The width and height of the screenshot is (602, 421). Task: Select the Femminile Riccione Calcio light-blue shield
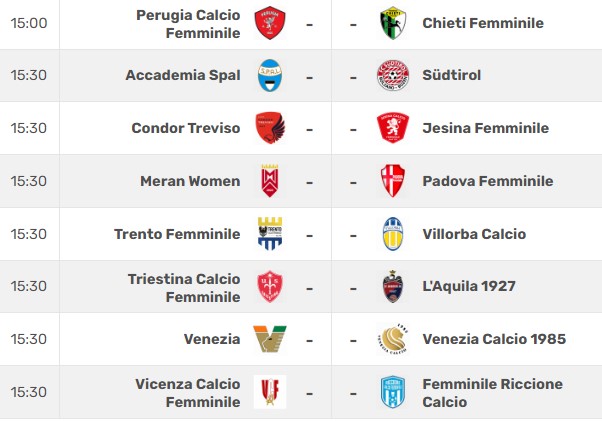(x=393, y=392)
